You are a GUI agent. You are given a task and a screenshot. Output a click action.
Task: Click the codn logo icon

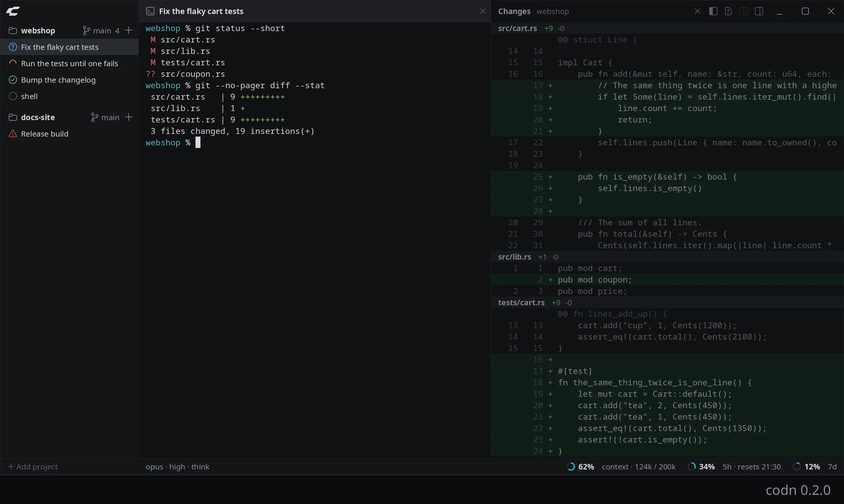[x=13, y=11]
